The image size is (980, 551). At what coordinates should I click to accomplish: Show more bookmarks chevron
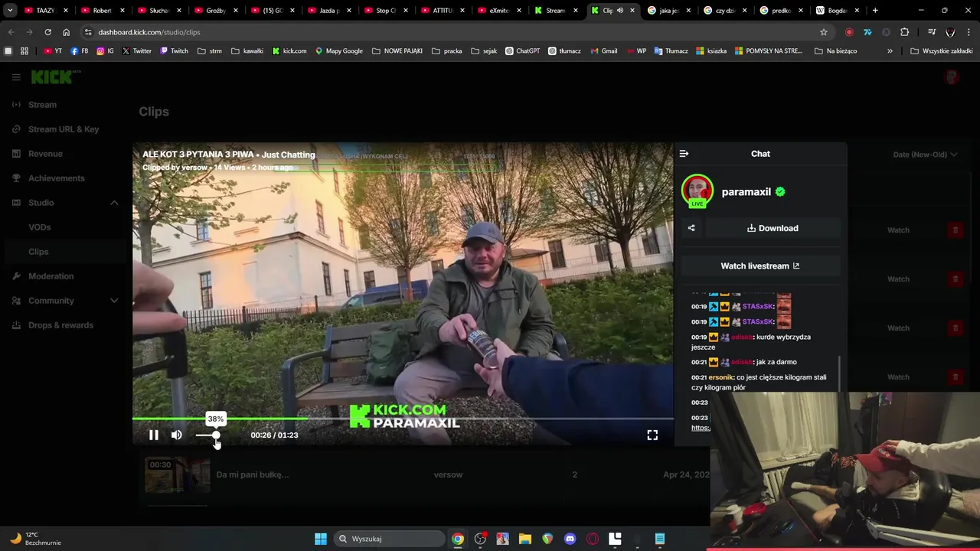pos(890,51)
